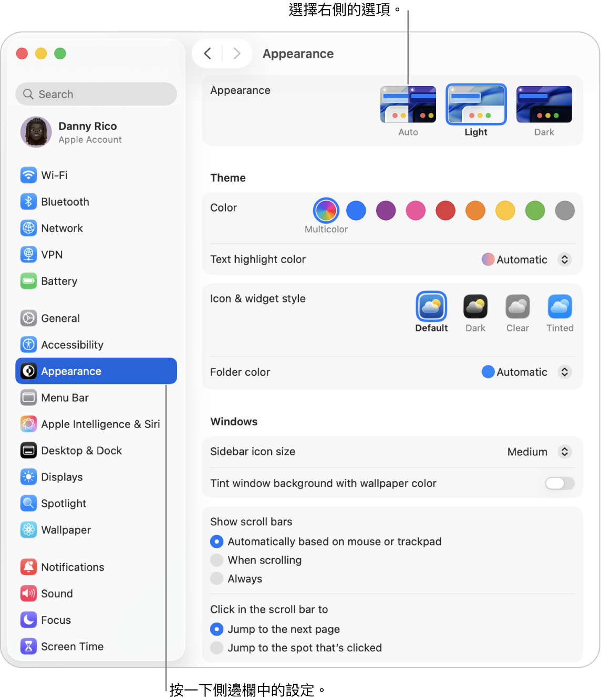Pick the Multicolor accent swatch
Screen dimensions: 601x700
pos(326,211)
